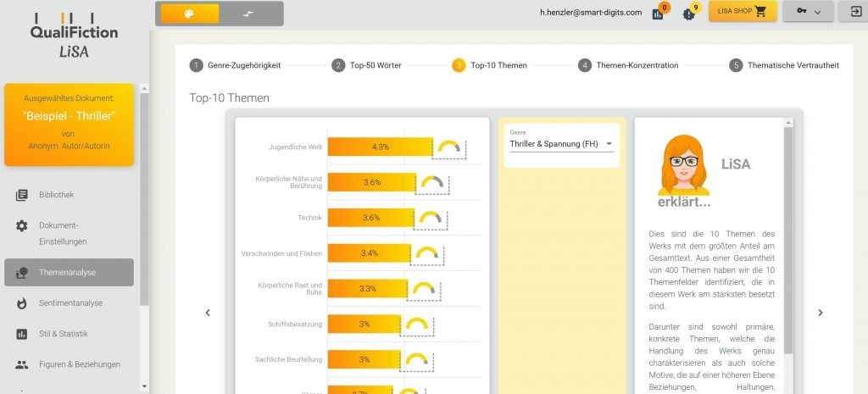Screen dimensions: 868x394
Task: Switch to the palette view toggle
Action: click(190, 14)
